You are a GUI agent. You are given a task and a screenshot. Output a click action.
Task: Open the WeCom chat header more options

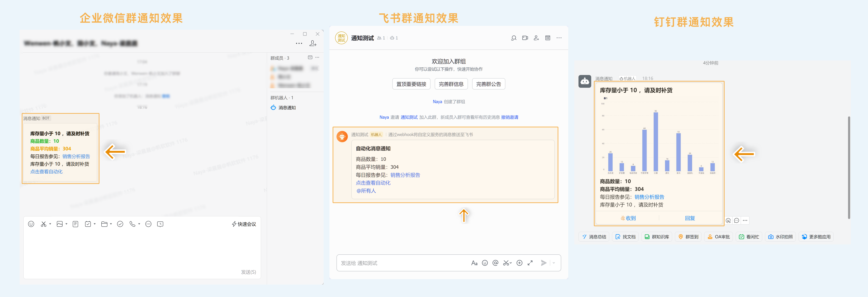[299, 44]
